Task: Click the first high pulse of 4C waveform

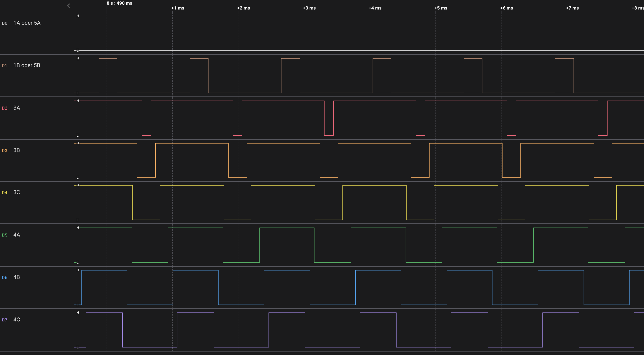Action: [104, 330]
